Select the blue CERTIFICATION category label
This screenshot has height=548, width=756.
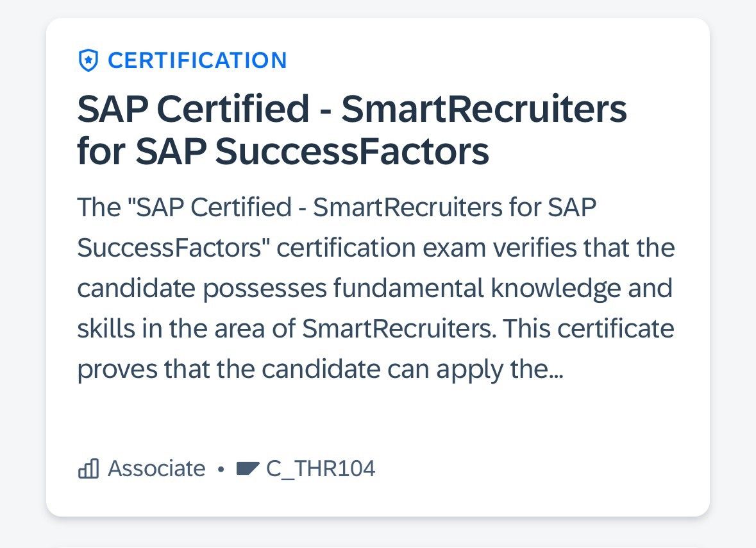click(197, 61)
